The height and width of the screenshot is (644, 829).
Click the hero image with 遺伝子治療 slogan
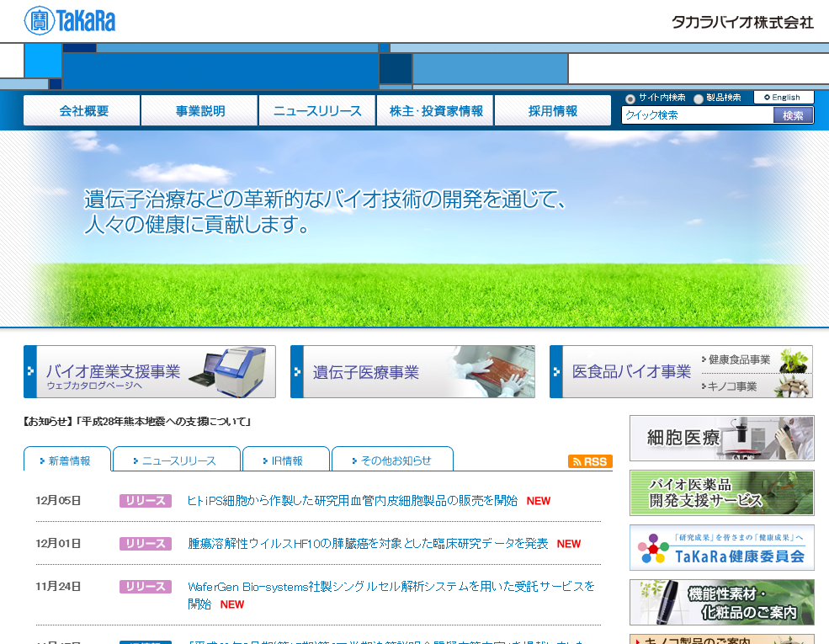click(414, 228)
